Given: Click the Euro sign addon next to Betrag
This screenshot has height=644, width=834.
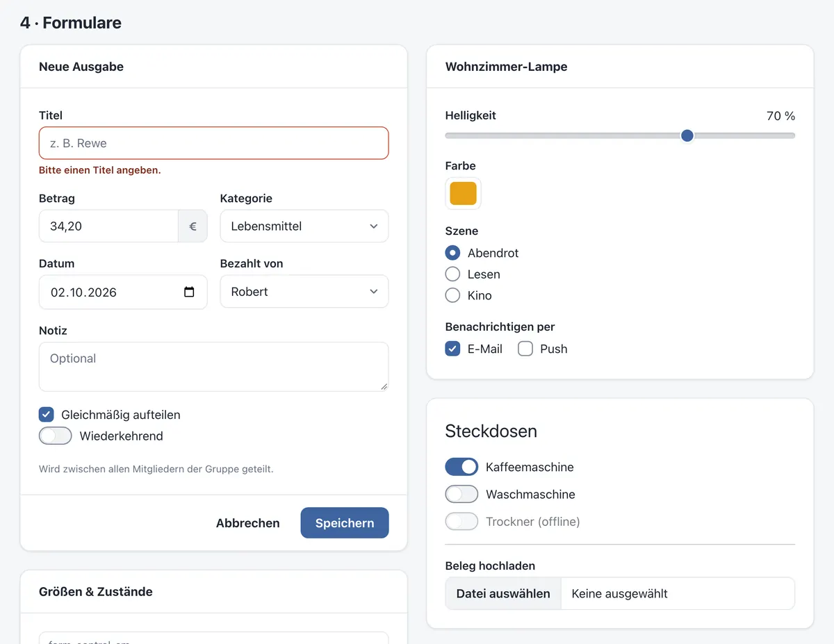Looking at the screenshot, I should click(x=193, y=226).
